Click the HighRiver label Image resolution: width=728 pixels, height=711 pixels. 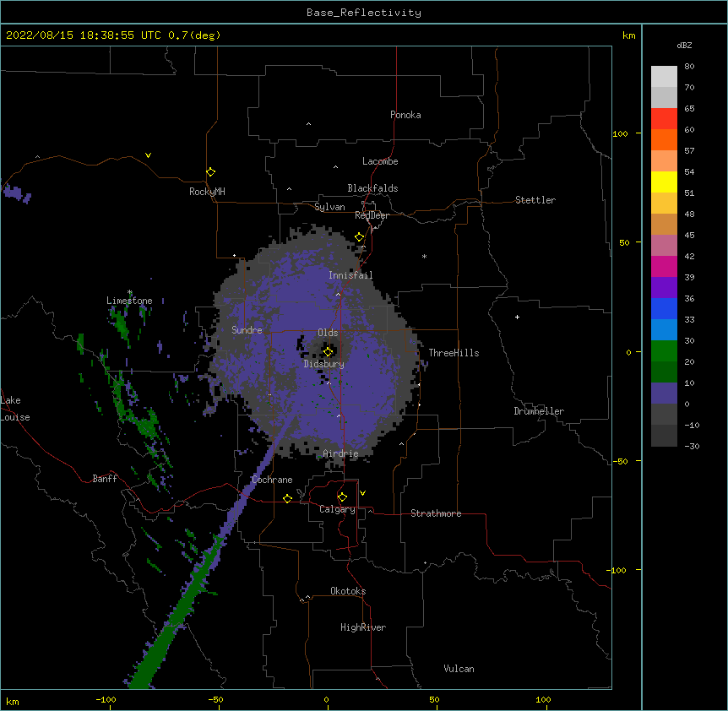click(363, 627)
